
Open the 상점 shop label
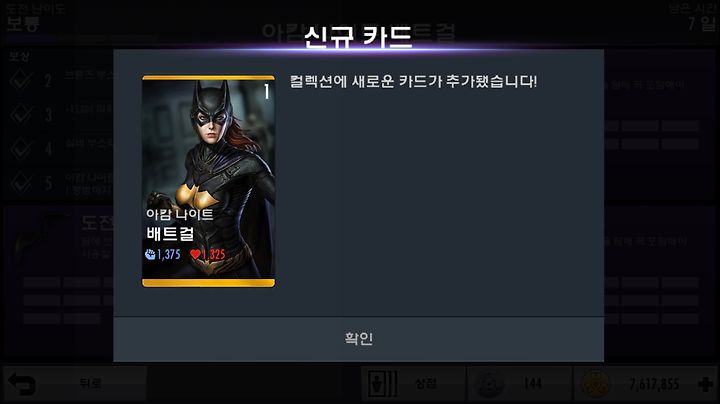pos(426,384)
